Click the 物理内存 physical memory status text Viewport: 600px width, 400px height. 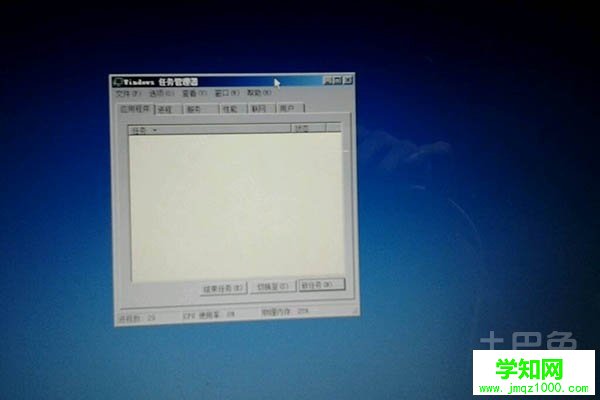[285, 312]
